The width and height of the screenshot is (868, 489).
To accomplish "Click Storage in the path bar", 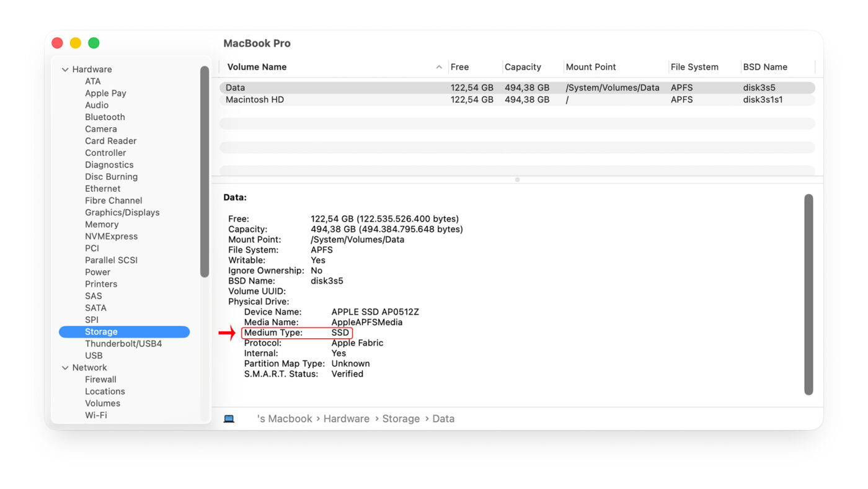I will [401, 419].
